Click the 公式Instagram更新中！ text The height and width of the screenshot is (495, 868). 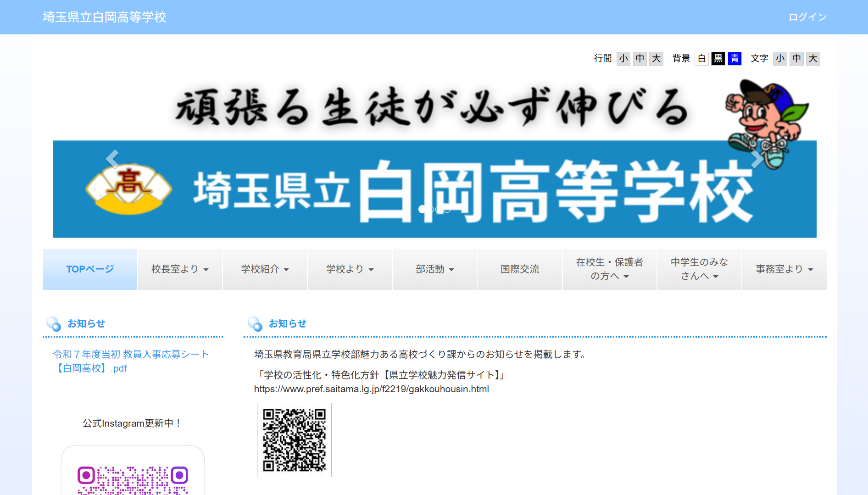pyautogui.click(x=133, y=423)
